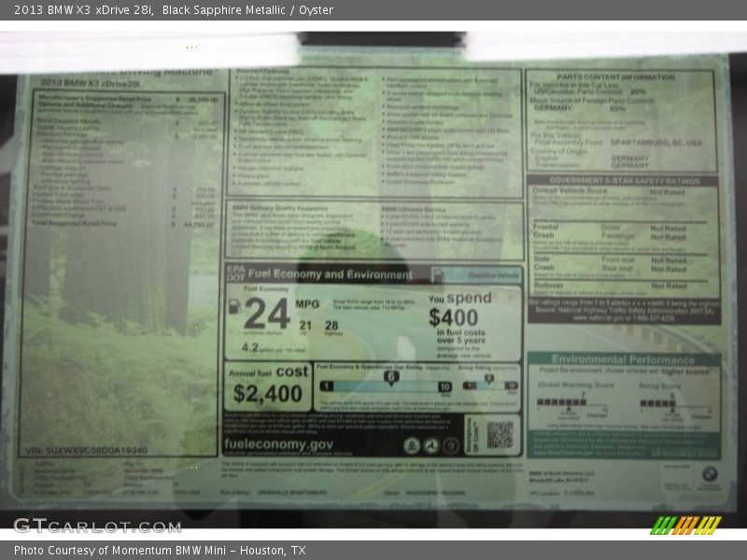Viewport: 747px width, 560px height.
Task: Click the GTCARLOT.COM watermark logo
Action: coord(97,525)
